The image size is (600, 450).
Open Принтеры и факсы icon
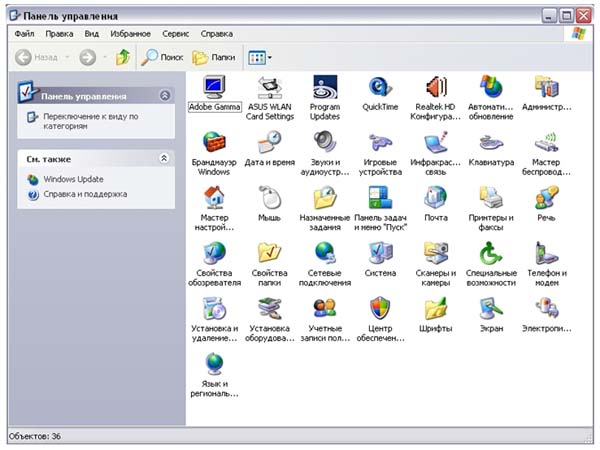click(490, 197)
